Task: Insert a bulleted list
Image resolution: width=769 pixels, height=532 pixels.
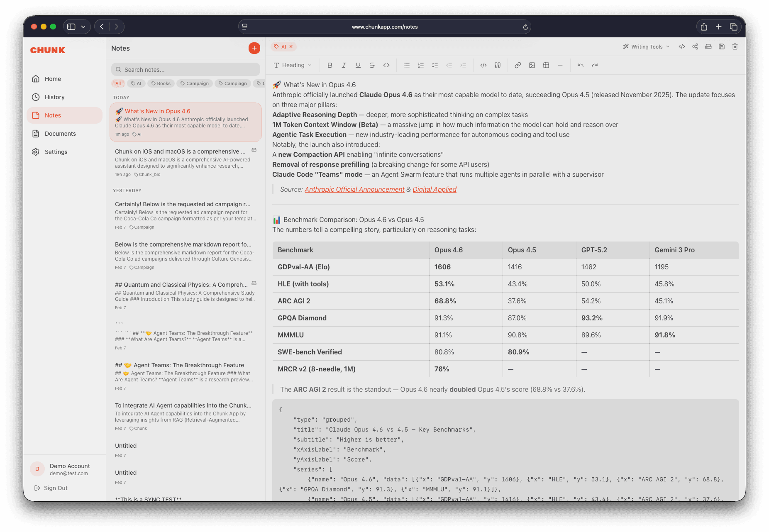Action: 406,65
